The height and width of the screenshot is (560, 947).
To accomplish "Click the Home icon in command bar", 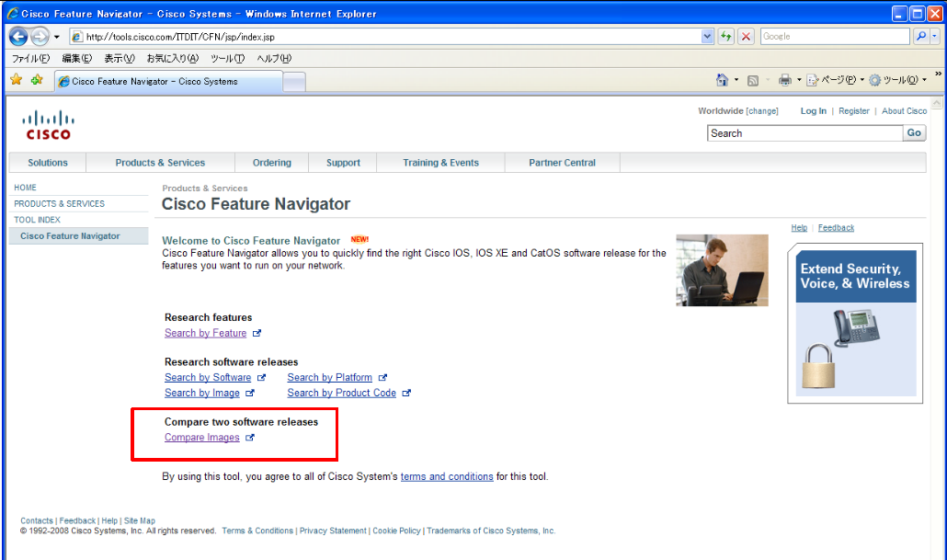I will (722, 80).
